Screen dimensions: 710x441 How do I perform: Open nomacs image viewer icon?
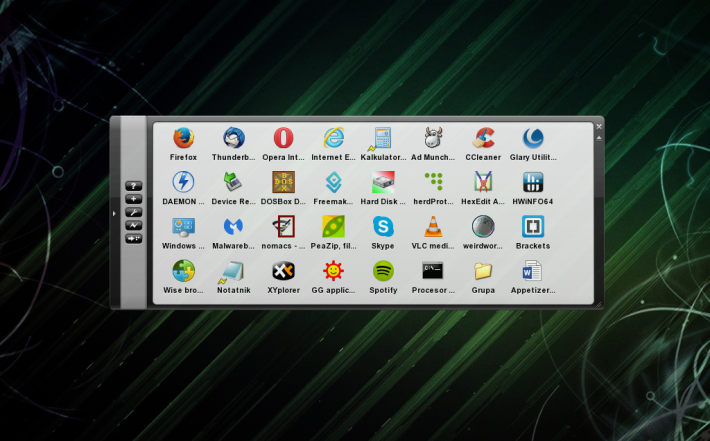pyautogui.click(x=283, y=226)
